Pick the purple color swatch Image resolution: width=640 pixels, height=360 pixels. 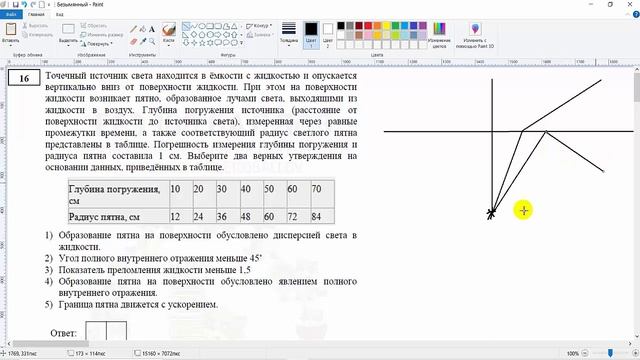coord(423,26)
